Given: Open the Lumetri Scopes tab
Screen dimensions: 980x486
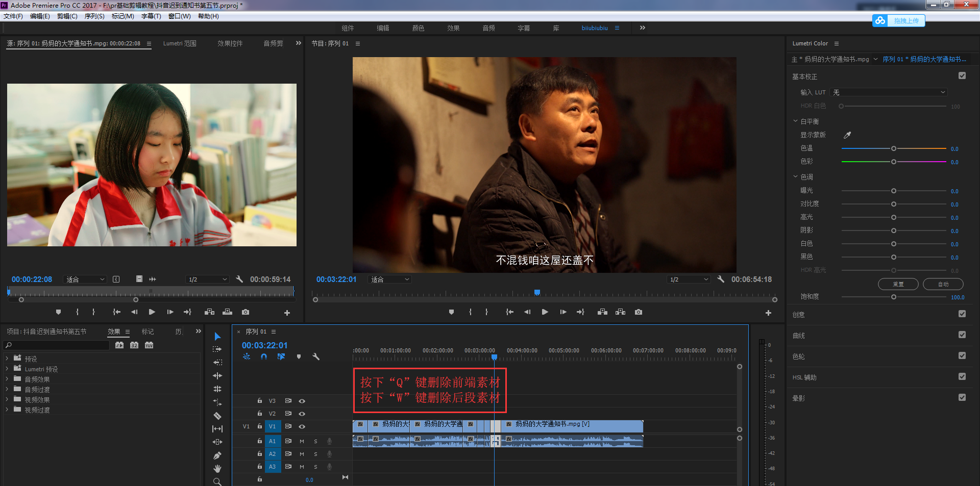Looking at the screenshot, I should (x=180, y=43).
